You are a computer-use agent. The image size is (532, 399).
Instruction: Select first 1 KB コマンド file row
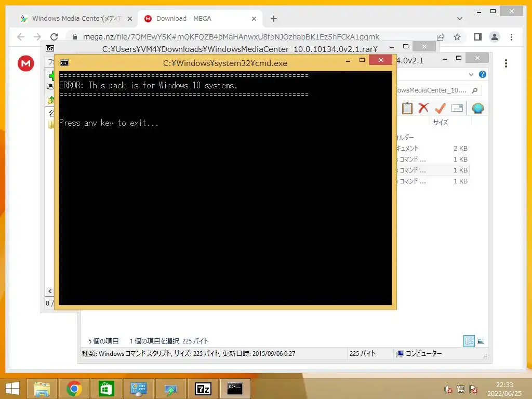[x=432, y=159]
